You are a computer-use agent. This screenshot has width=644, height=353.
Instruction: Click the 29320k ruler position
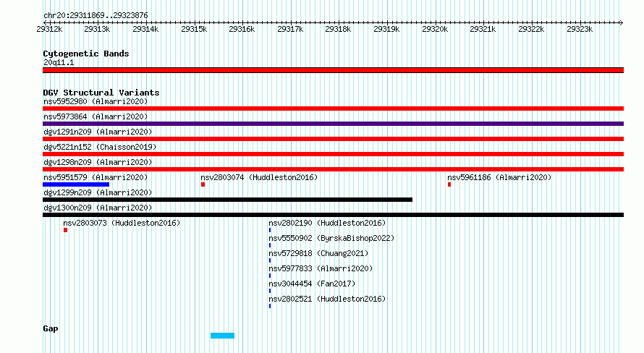(435, 29)
